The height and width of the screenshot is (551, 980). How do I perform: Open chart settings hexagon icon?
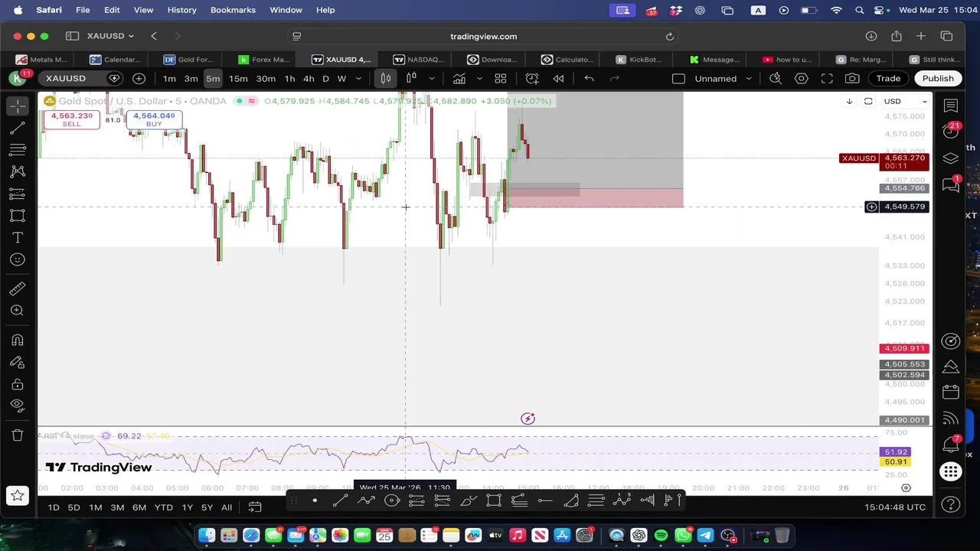(802, 78)
